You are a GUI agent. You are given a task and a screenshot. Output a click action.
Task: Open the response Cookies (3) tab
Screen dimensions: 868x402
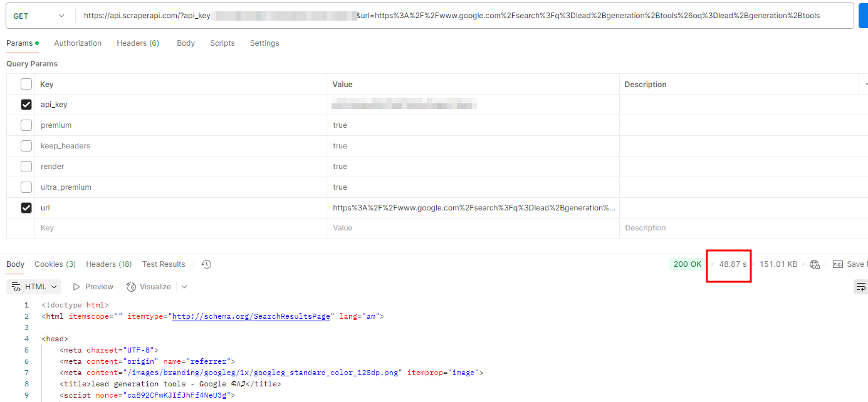[x=55, y=264]
